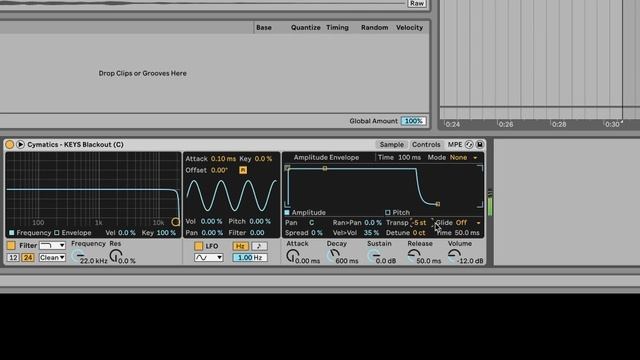Click the Pan C value
The height and width of the screenshot is (360, 640).
[311, 222]
